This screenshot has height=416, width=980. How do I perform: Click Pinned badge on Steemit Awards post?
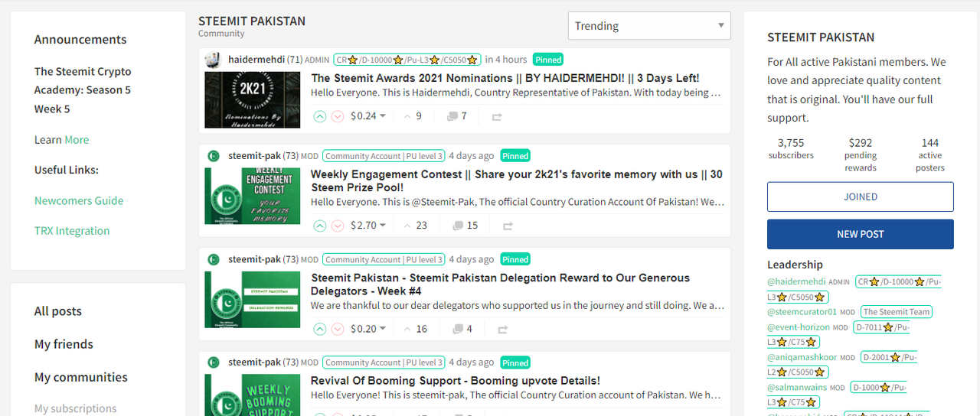click(x=548, y=60)
